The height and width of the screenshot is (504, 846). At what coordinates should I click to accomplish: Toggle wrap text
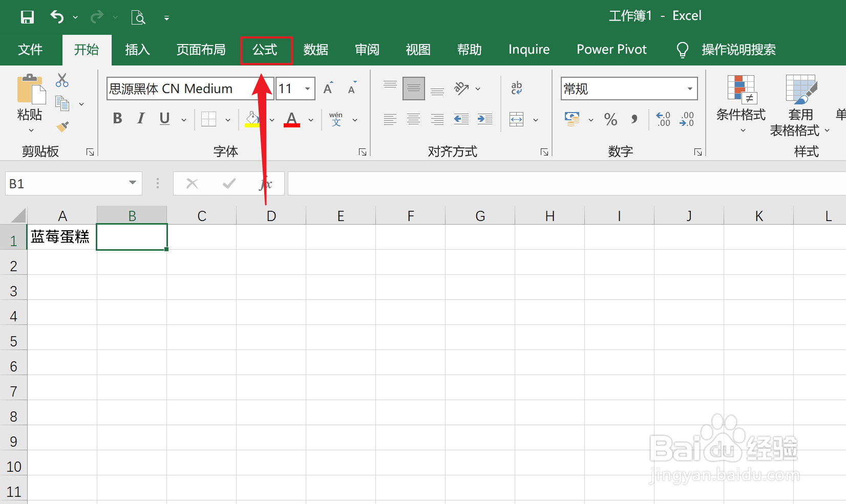click(517, 88)
